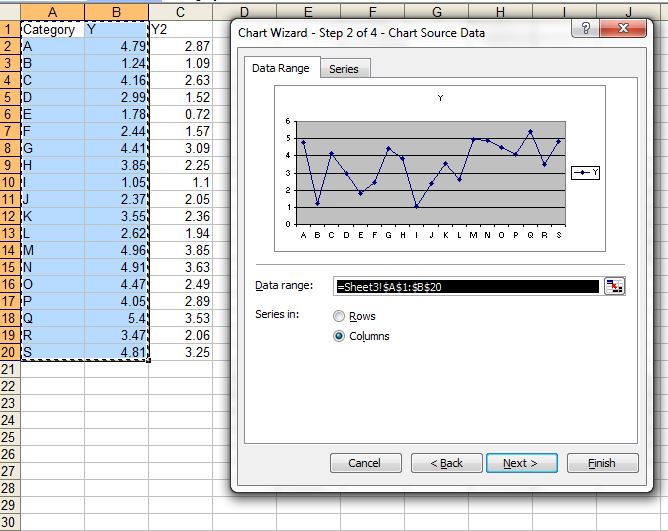Click the chart preview title Y
The image size is (668, 531).
(441, 98)
